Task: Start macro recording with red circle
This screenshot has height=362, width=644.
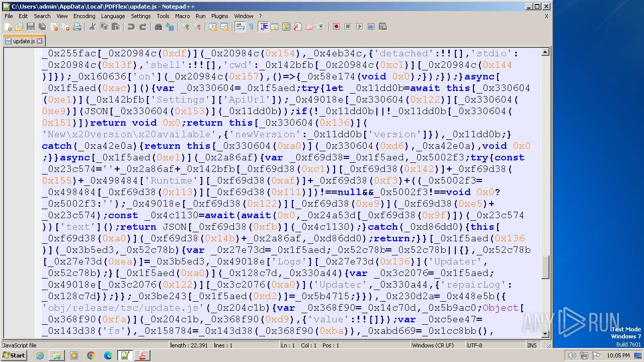Action: [x=336, y=27]
